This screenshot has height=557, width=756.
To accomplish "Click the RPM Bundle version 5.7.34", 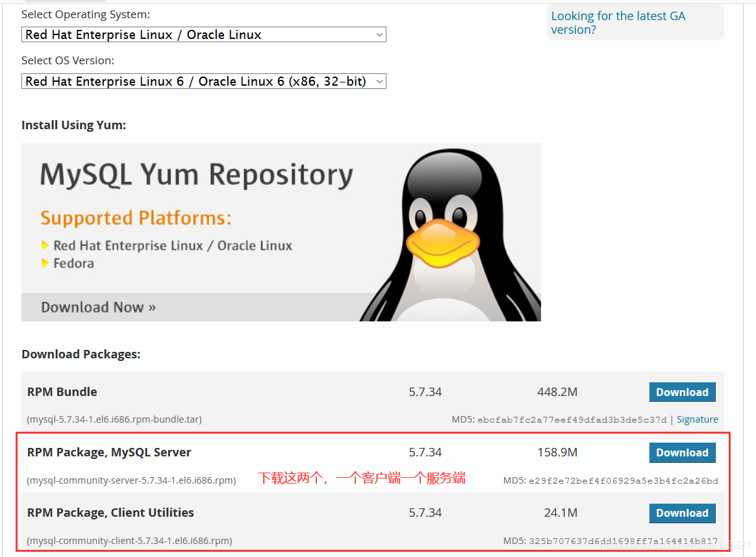I will pos(425,391).
